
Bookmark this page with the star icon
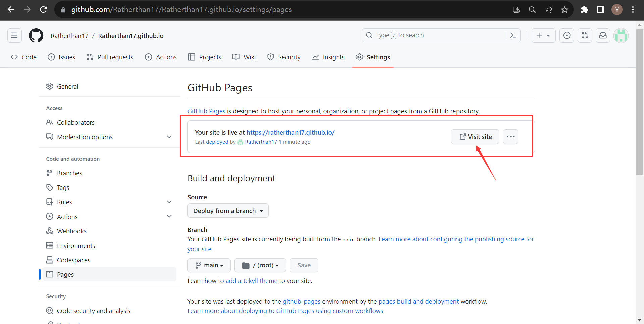pos(565,10)
